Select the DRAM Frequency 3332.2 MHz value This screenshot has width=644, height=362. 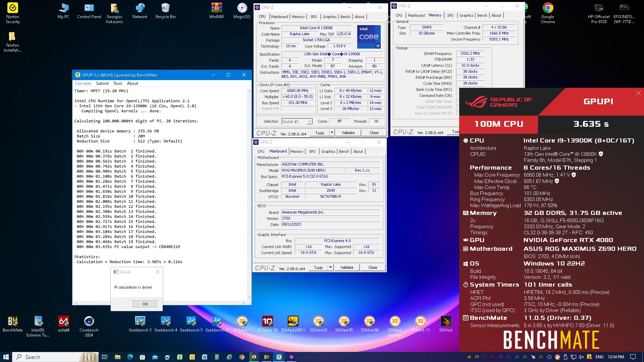click(x=470, y=53)
